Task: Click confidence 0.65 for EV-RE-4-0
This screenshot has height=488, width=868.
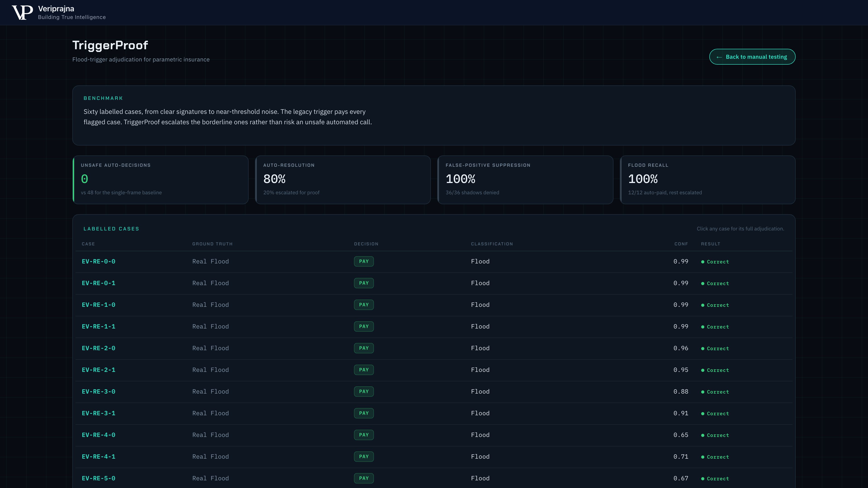Action: pos(681,435)
